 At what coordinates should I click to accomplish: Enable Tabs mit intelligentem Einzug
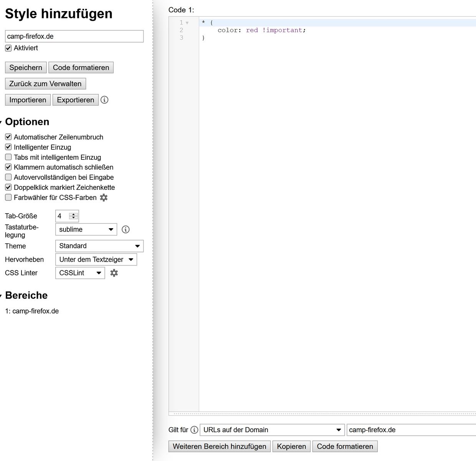point(8,157)
